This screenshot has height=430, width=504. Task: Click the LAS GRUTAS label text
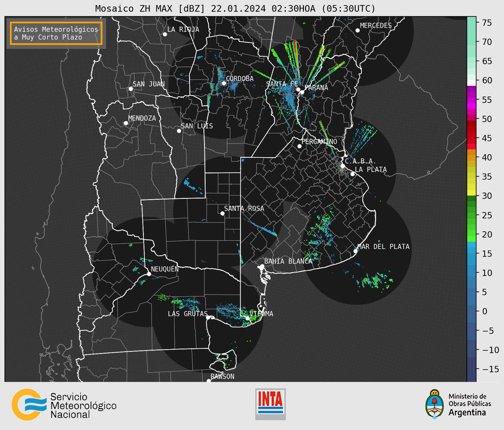[188, 314]
